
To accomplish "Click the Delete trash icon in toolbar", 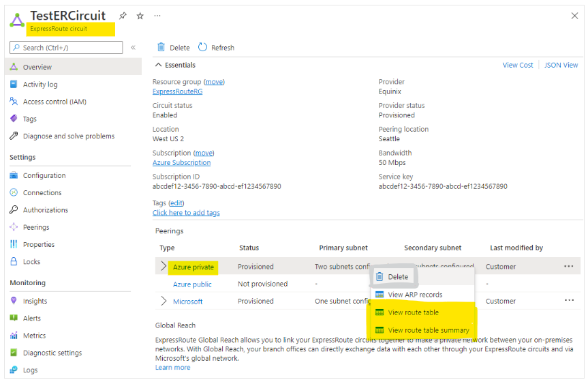I will (x=161, y=47).
